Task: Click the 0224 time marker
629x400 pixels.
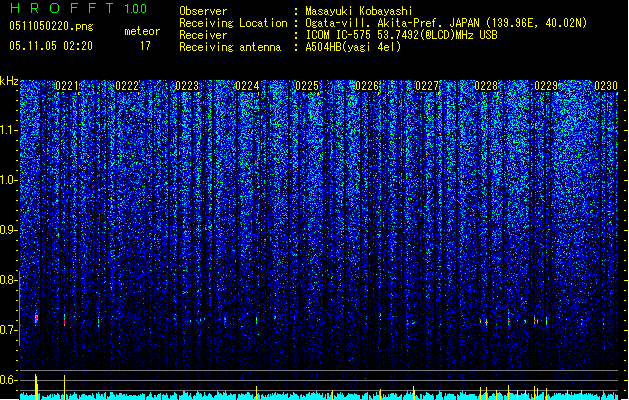Action: [x=247, y=86]
